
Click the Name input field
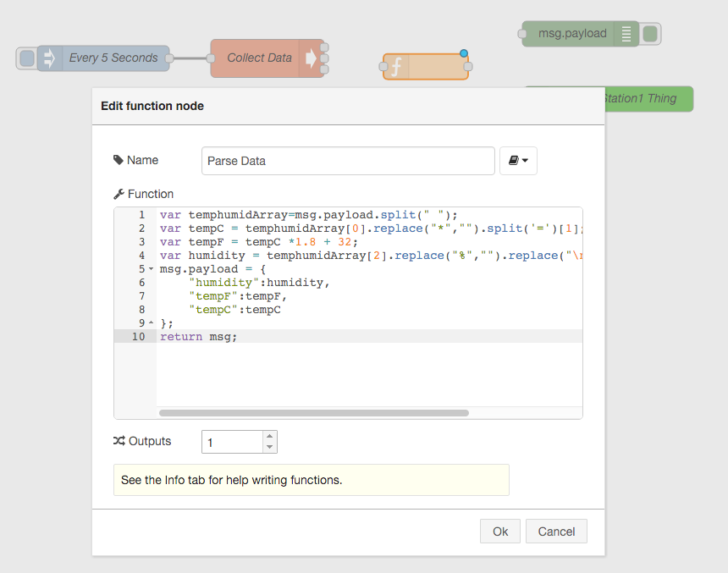[348, 161]
